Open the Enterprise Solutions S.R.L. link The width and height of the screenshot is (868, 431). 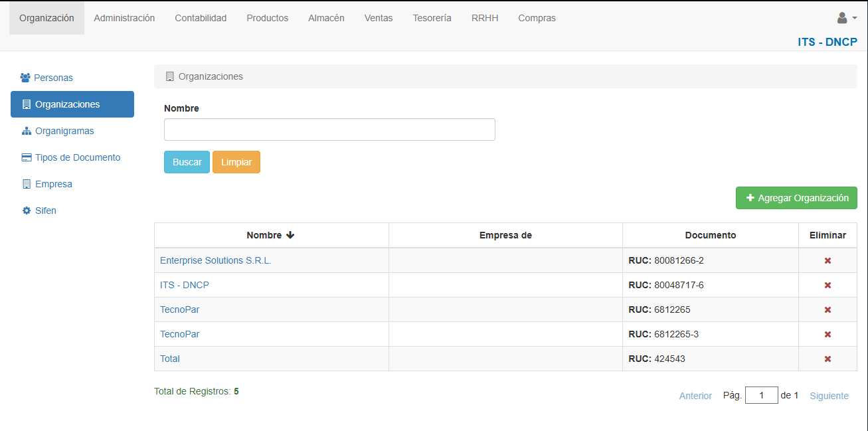click(x=215, y=260)
